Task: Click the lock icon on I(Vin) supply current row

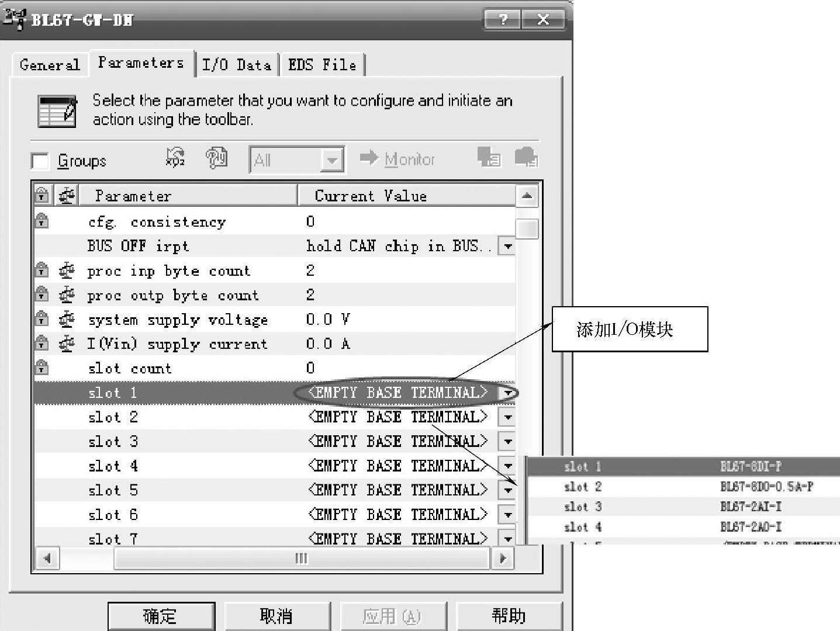Action: [42, 344]
